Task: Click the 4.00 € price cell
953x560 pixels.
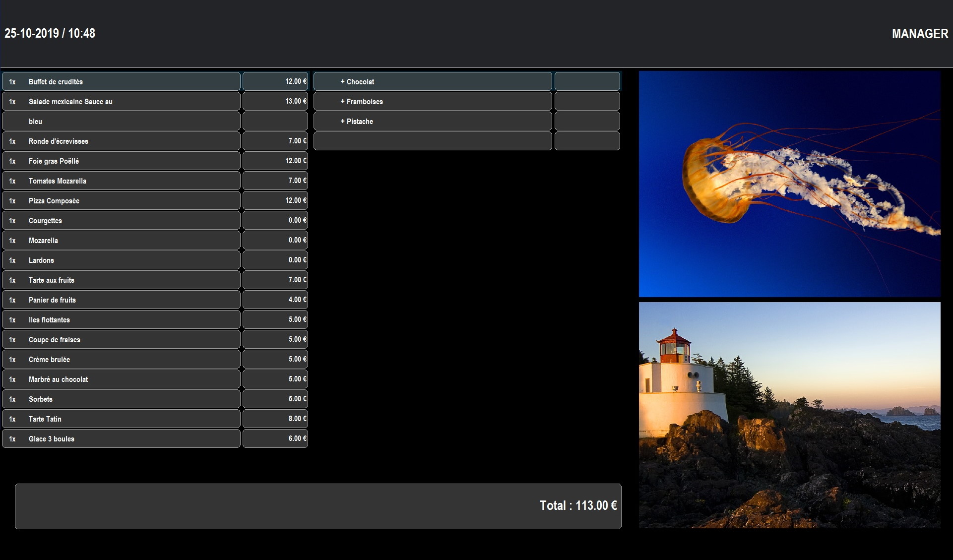Action: tap(275, 300)
